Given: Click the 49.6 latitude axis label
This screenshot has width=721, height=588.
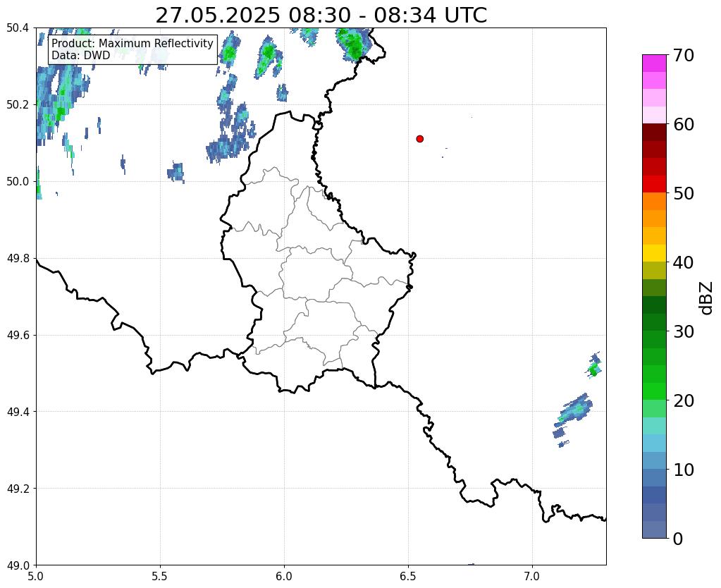Looking at the screenshot, I should tap(18, 336).
